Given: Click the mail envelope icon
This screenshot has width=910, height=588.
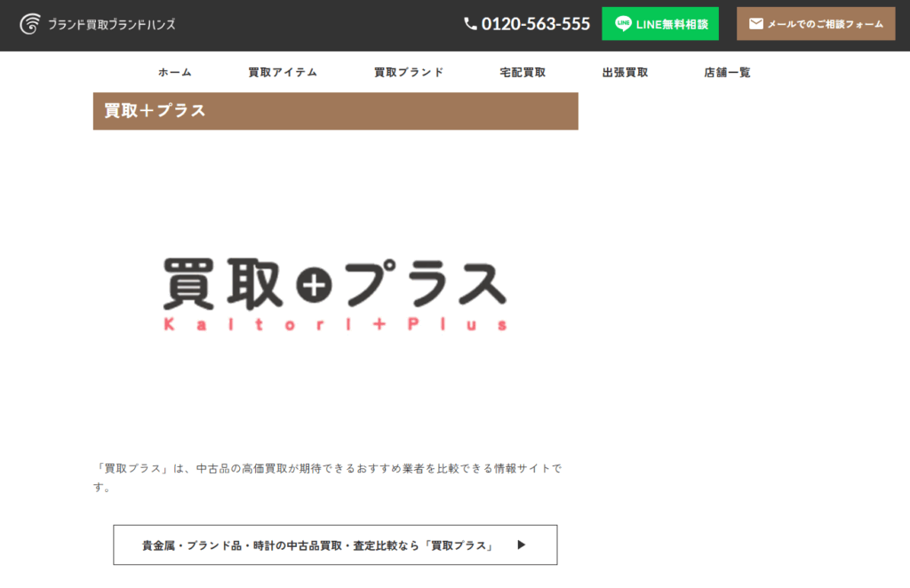Looking at the screenshot, I should (755, 24).
